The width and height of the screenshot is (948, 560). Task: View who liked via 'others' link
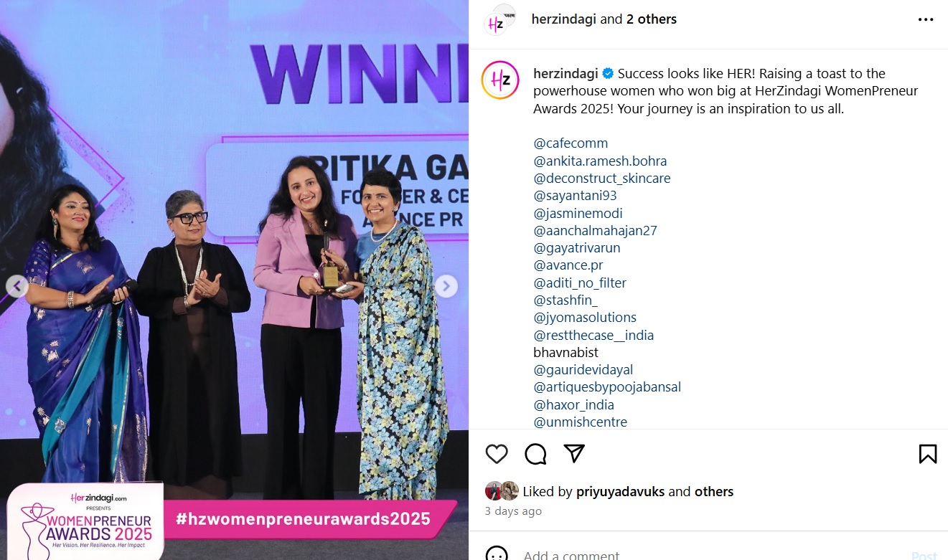tap(714, 491)
